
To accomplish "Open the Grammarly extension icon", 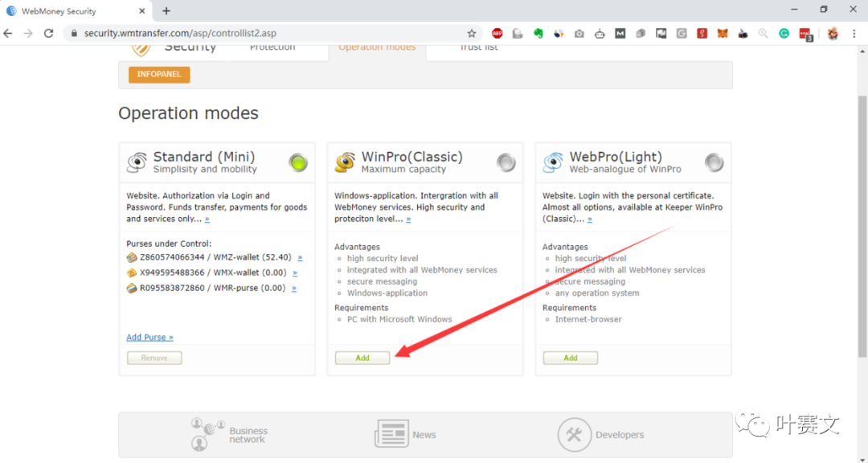I will 784,34.
